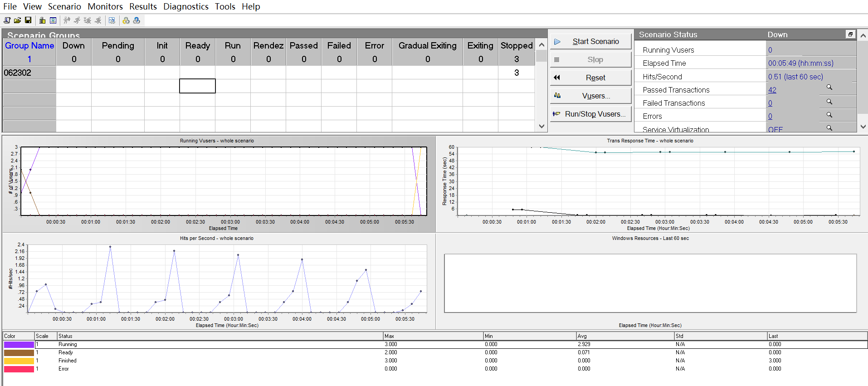Viewport: 868px width, 386px height.
Task: Click the Run Vusers runner icon
Action: pyautogui.click(x=77, y=20)
